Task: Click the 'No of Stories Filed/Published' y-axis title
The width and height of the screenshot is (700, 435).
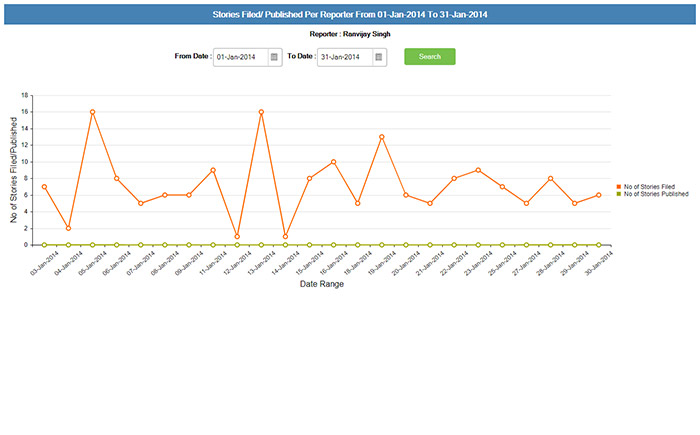Action: click(x=13, y=170)
